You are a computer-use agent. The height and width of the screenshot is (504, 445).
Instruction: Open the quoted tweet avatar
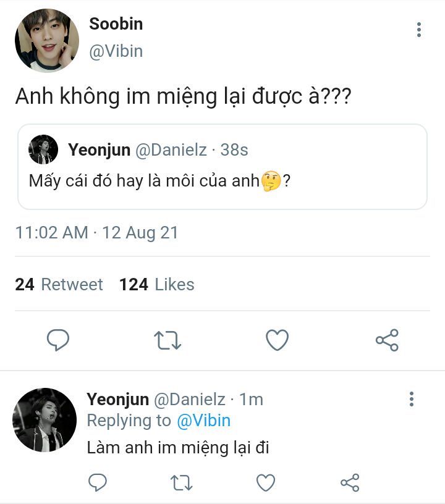coord(43,149)
